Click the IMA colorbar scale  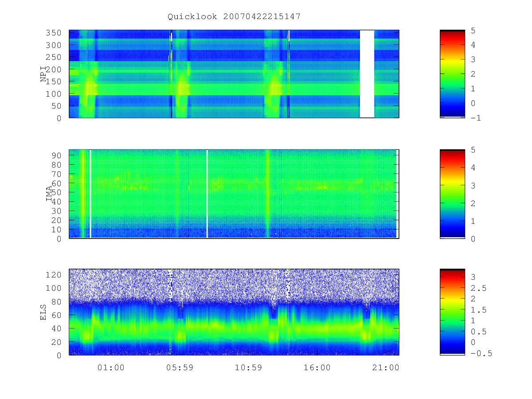pyautogui.click(x=452, y=194)
